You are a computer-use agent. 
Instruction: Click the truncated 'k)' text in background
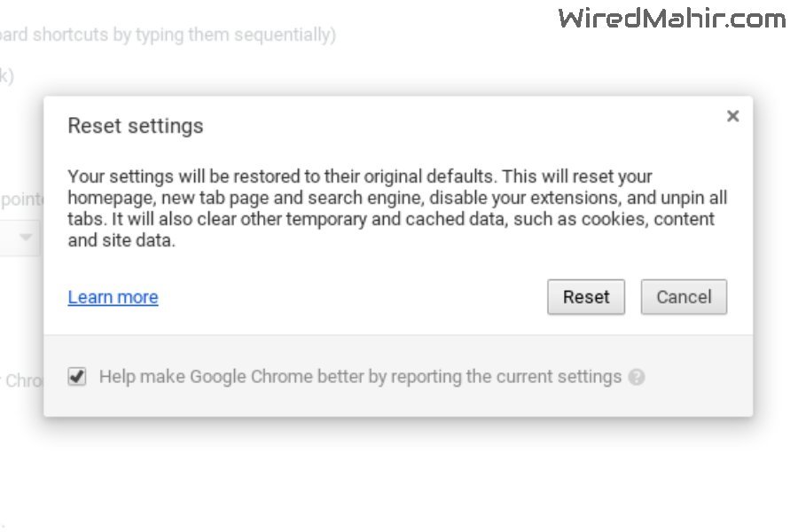[x=6, y=76]
